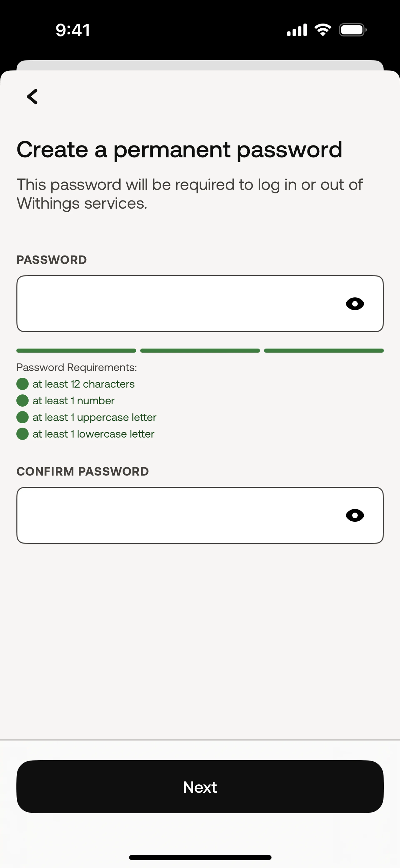This screenshot has width=400, height=868.
Task: Tap the green dot beside uppercase letter
Action: pos(22,417)
